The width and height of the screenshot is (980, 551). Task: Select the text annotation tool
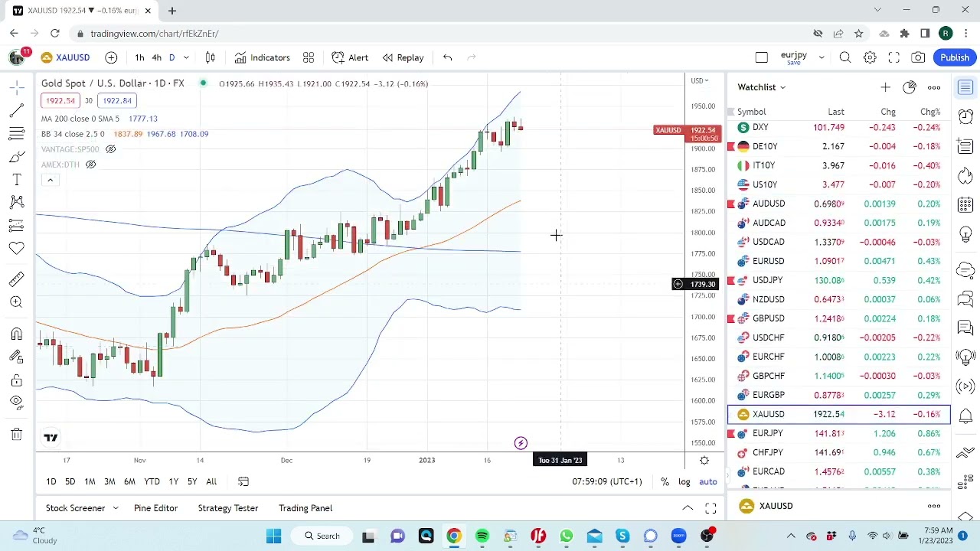click(16, 180)
